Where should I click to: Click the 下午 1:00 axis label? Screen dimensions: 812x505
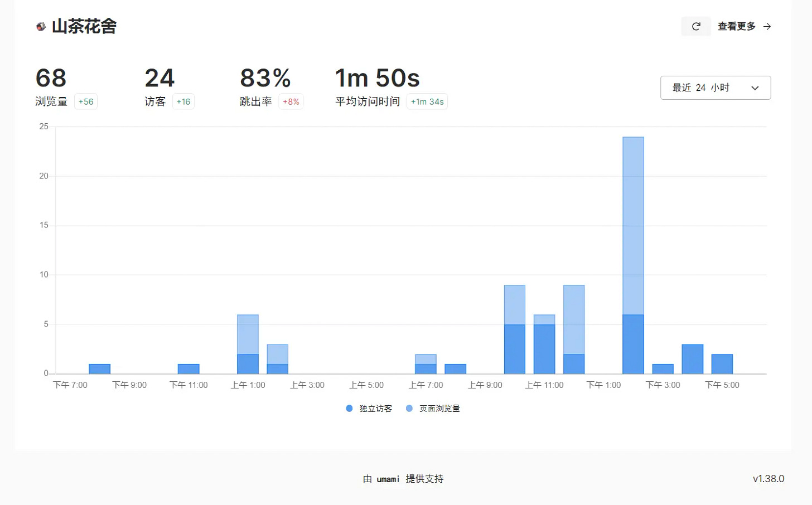[603, 385]
